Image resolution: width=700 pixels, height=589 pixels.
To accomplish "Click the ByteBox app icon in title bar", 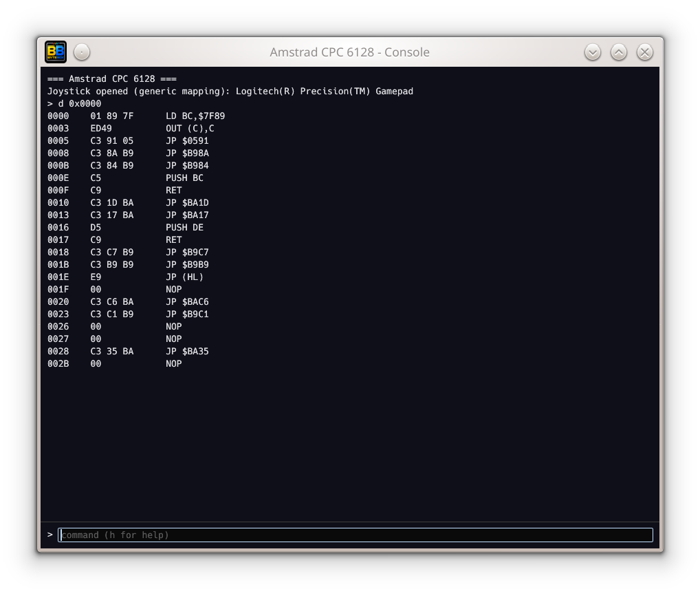I will tap(56, 52).
